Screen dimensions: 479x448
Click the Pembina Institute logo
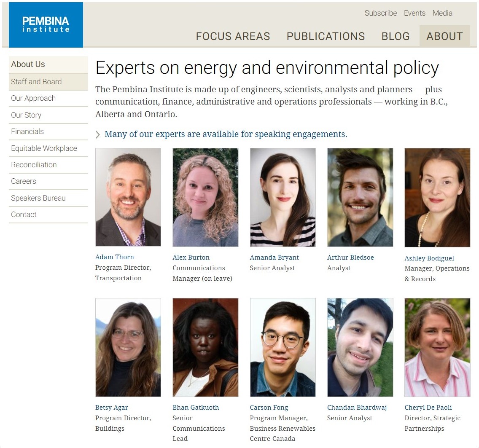tap(46, 25)
